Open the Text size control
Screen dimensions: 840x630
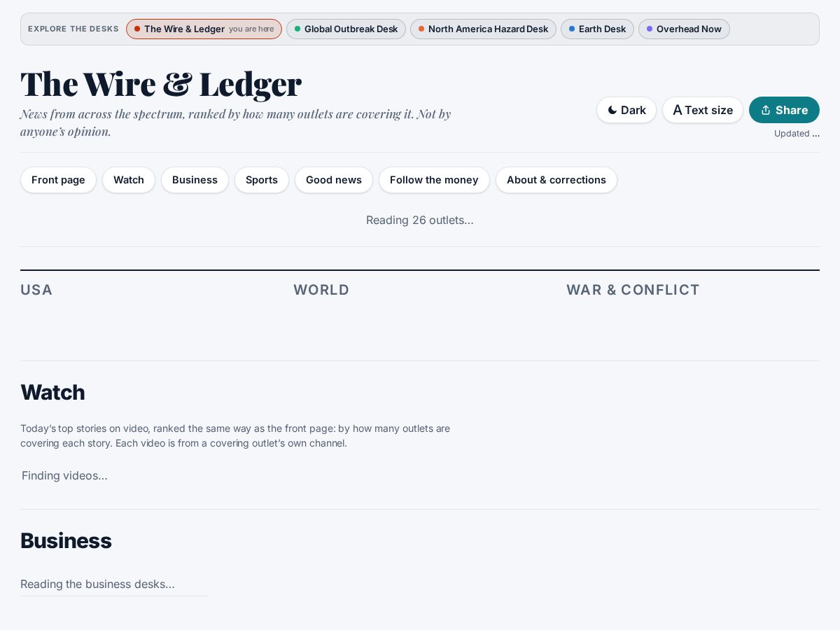coord(703,110)
